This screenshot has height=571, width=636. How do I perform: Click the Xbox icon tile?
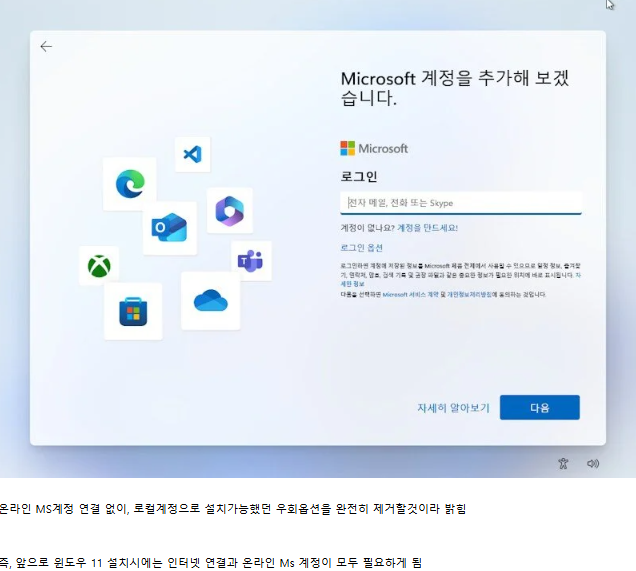[99, 266]
